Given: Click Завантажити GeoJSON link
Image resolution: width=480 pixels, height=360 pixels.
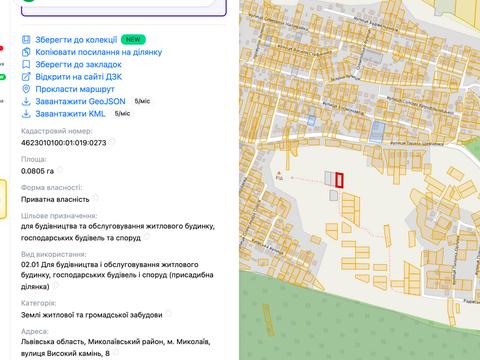Looking at the screenshot, I should 80,101.
